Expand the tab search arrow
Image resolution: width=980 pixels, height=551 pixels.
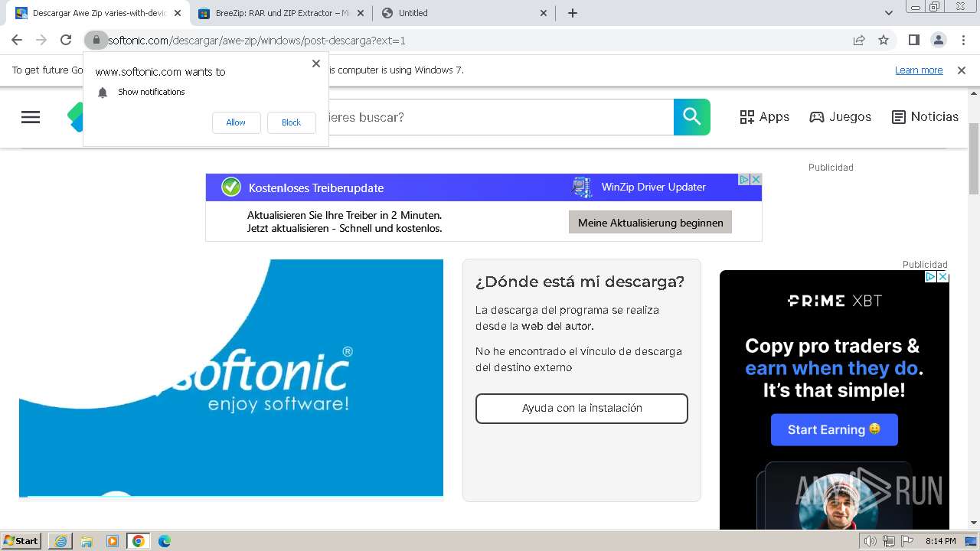(x=889, y=13)
